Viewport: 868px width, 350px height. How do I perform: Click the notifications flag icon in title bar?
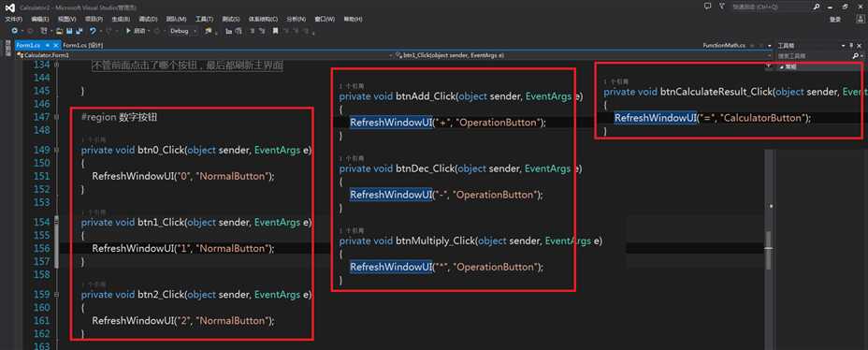[x=722, y=7]
